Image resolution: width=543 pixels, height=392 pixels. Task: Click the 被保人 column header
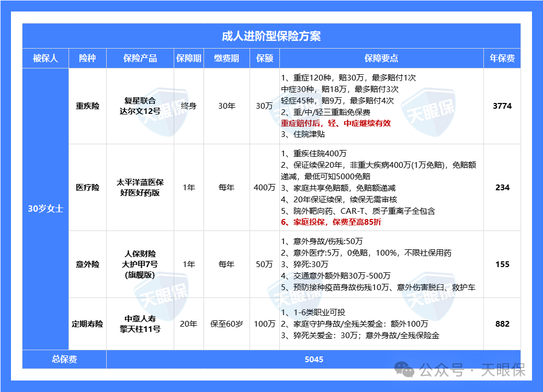click(x=44, y=59)
